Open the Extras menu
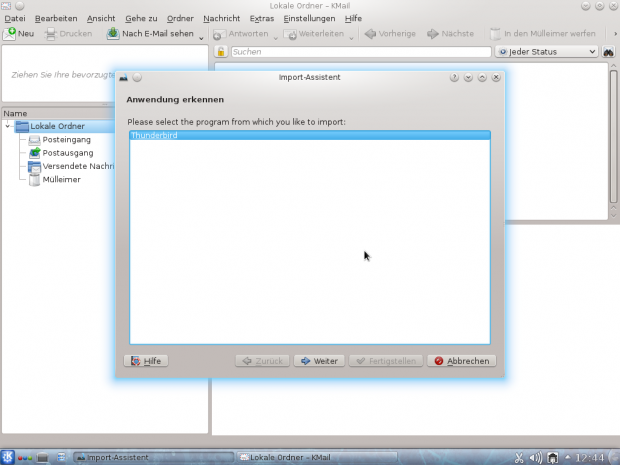620x465 pixels. coord(262,19)
